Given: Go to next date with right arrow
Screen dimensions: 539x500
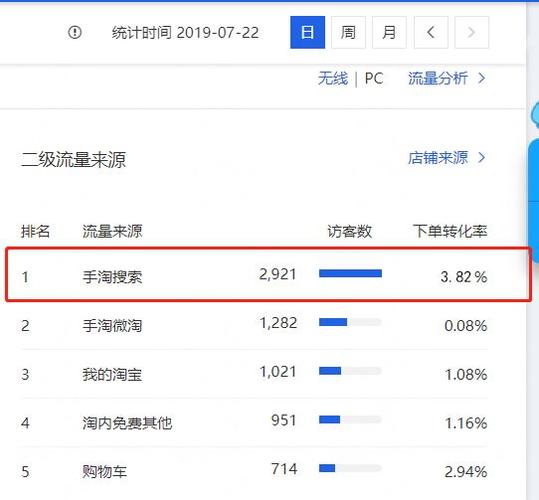Looking at the screenshot, I should [x=471, y=32].
